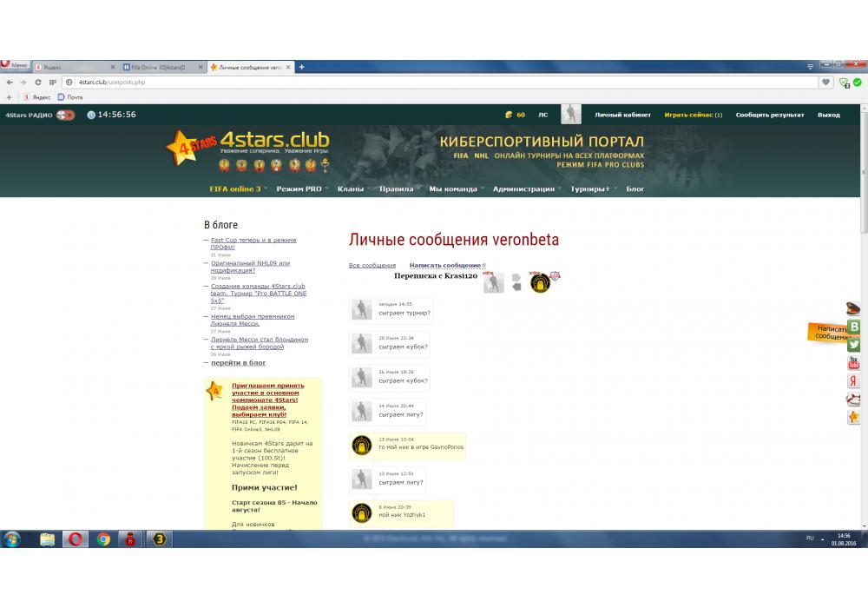Expand the FIFA online 3 menu

click(x=235, y=188)
